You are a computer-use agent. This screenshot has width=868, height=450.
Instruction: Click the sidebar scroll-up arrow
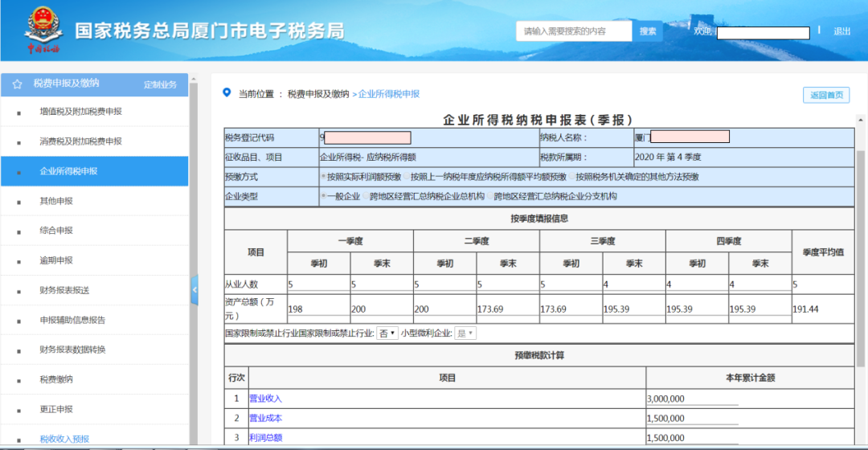pos(193,79)
